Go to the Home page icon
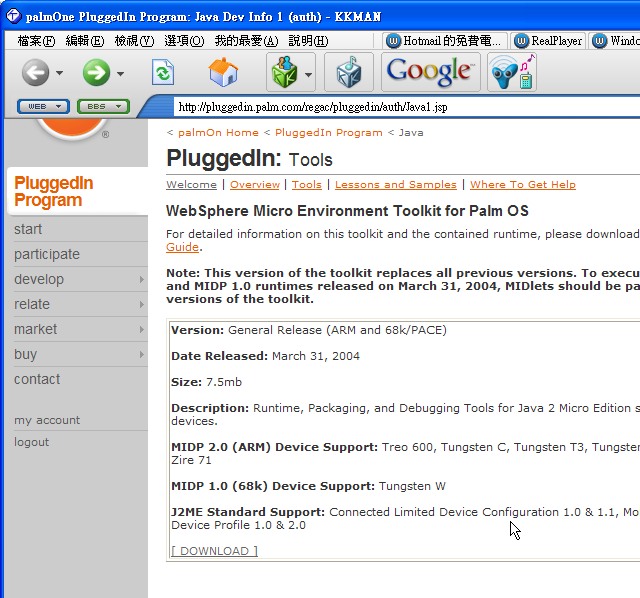 point(223,72)
